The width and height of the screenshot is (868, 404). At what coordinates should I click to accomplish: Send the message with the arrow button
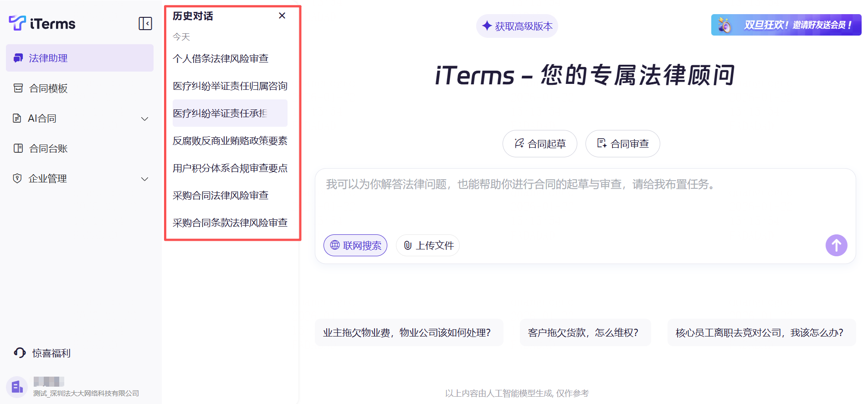[837, 245]
